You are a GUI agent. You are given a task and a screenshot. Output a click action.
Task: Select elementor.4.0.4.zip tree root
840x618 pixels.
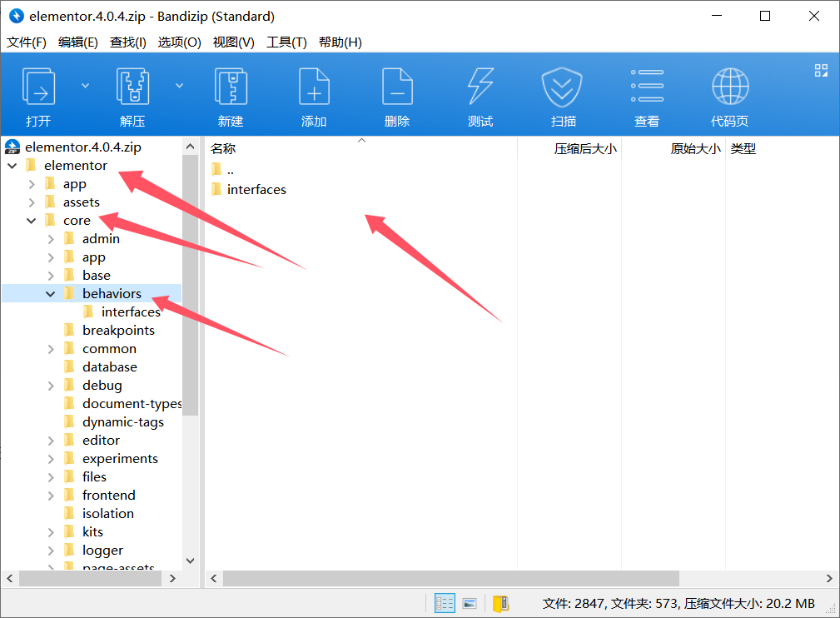(x=83, y=147)
